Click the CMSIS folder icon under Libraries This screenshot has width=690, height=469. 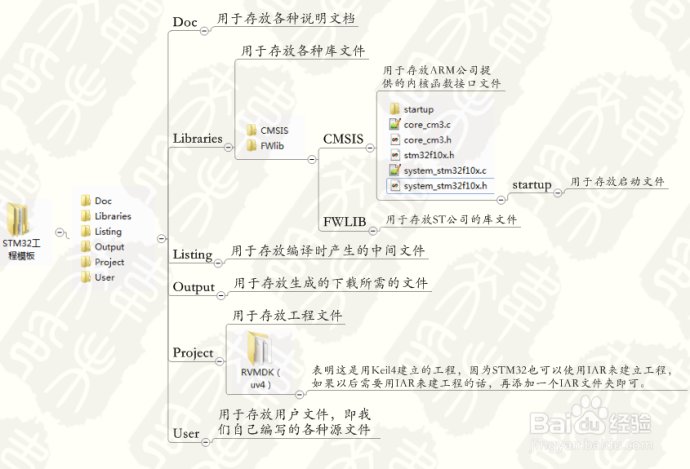[252, 131]
